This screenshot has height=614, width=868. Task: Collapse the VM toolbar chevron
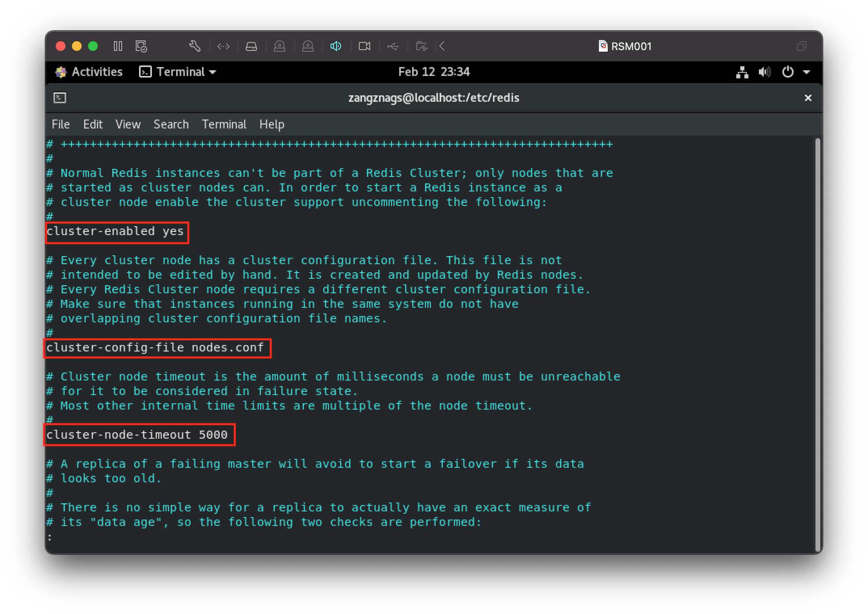click(x=442, y=46)
